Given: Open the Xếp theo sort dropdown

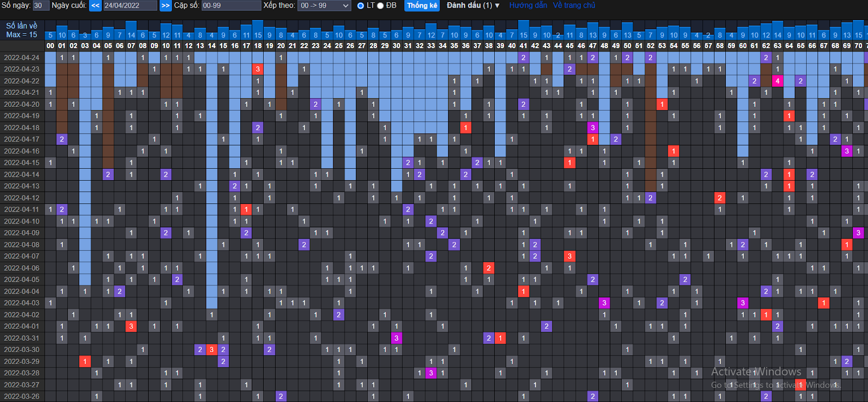Looking at the screenshot, I should pos(324,5).
